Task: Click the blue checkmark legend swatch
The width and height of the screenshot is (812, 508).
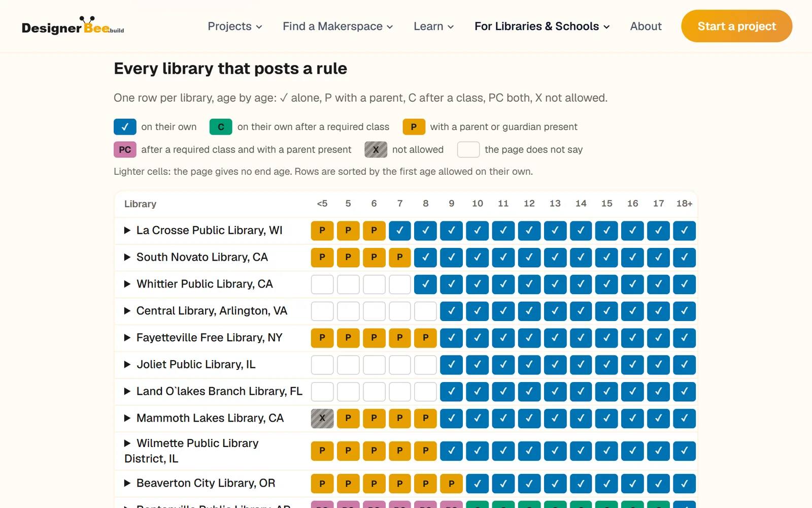Action: tap(125, 127)
